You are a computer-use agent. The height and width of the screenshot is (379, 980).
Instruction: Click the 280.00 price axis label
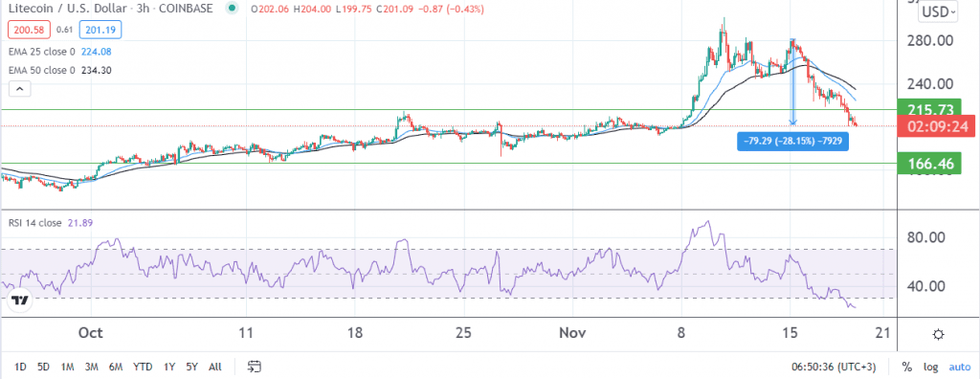(930, 40)
